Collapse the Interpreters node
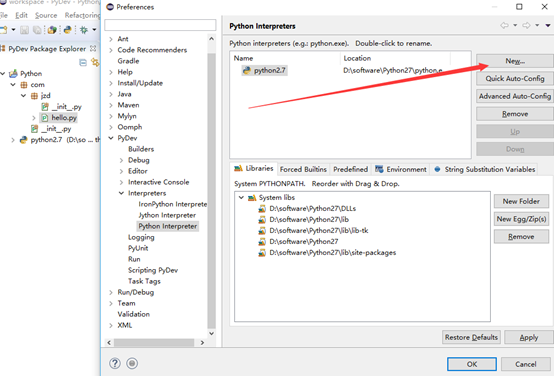This screenshot has width=554, height=376. 121,193
